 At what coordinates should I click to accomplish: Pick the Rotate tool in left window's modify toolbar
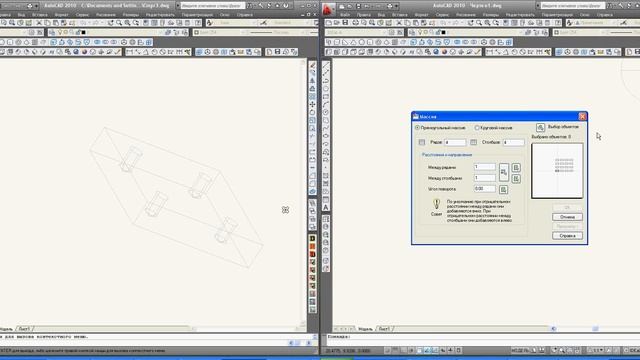pos(312,112)
